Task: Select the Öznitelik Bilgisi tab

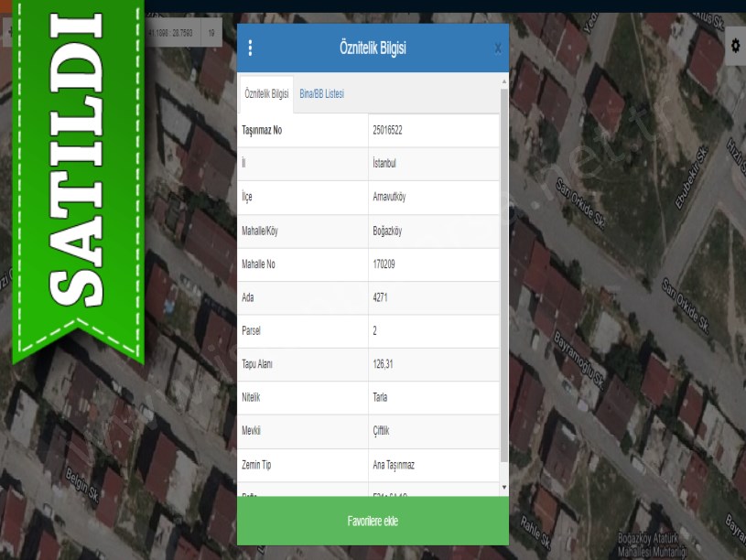Action: (266, 94)
